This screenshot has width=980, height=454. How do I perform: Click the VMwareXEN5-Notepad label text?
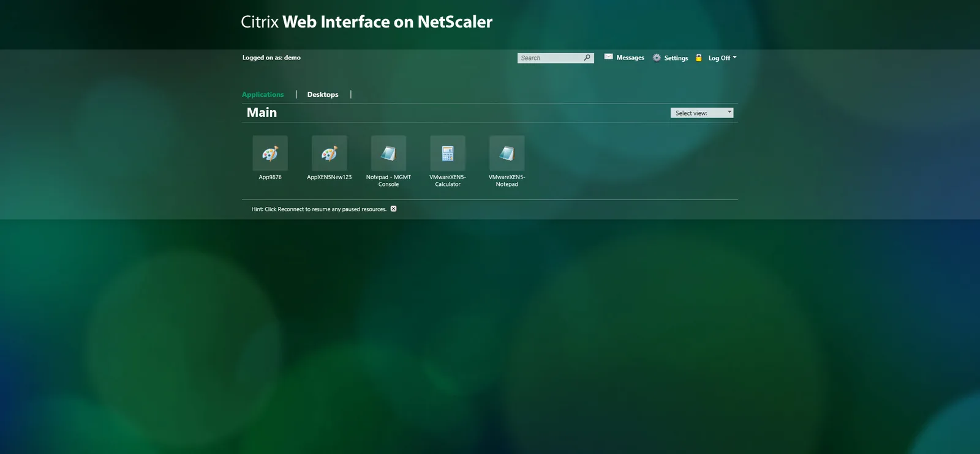pyautogui.click(x=507, y=180)
